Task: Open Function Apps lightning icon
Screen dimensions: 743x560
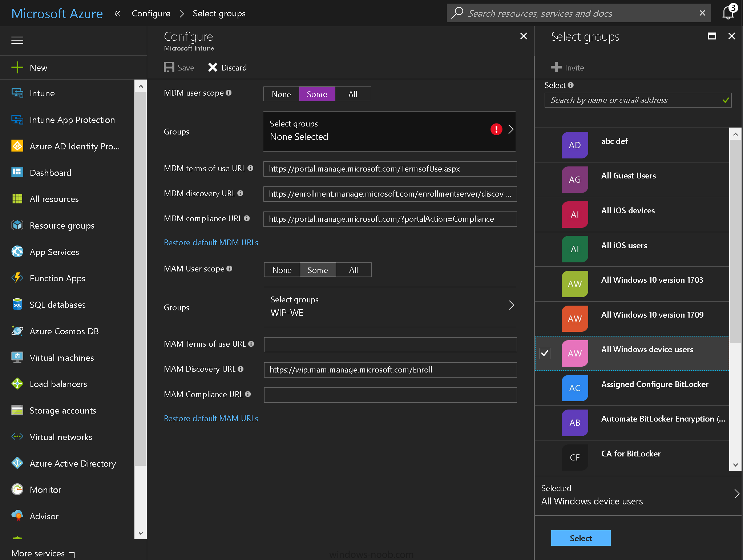Action: (17, 278)
